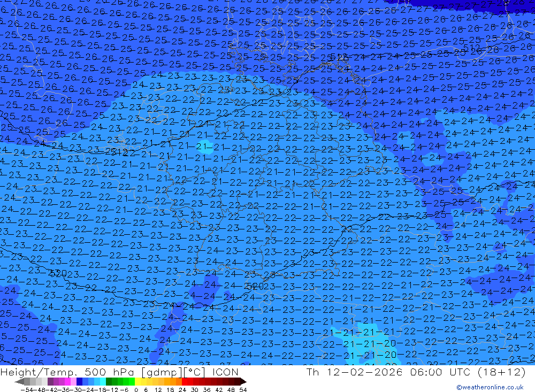Select the bright yellow swatch above legend 0
535x392 pixels.
138,382
